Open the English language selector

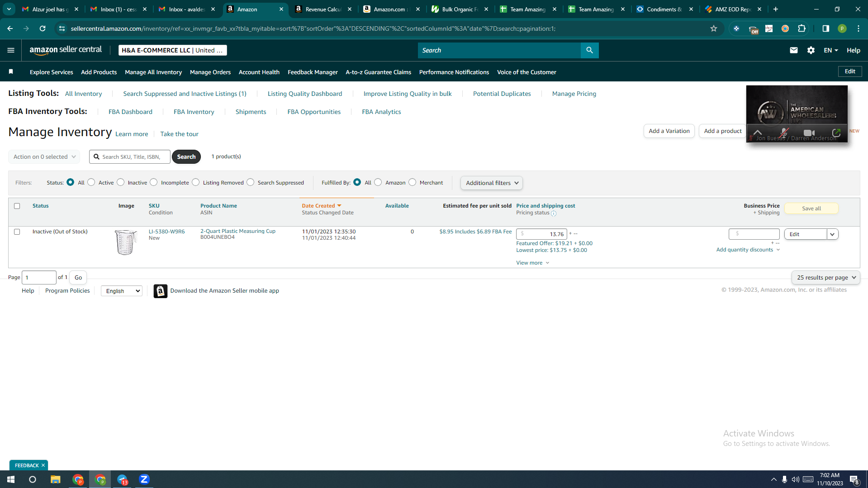(x=122, y=291)
